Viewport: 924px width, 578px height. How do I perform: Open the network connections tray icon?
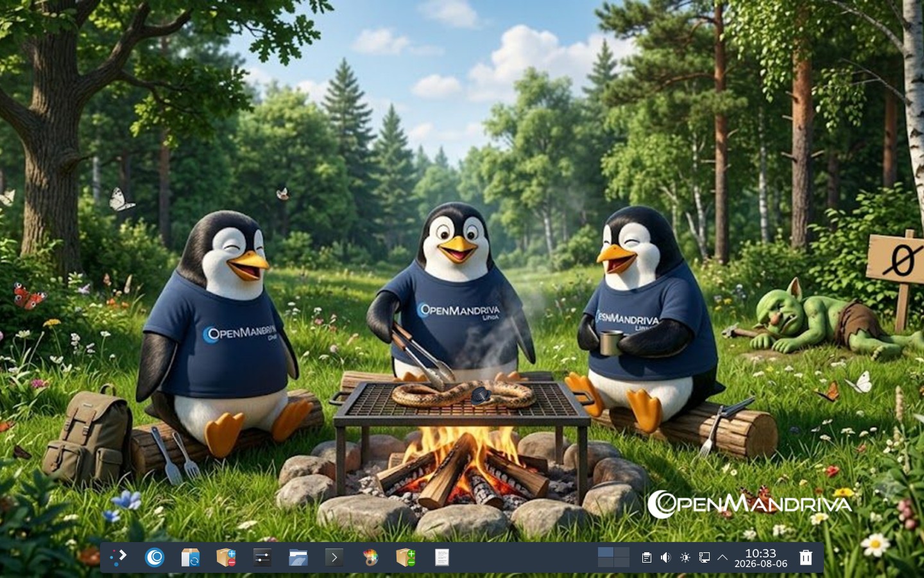point(704,557)
